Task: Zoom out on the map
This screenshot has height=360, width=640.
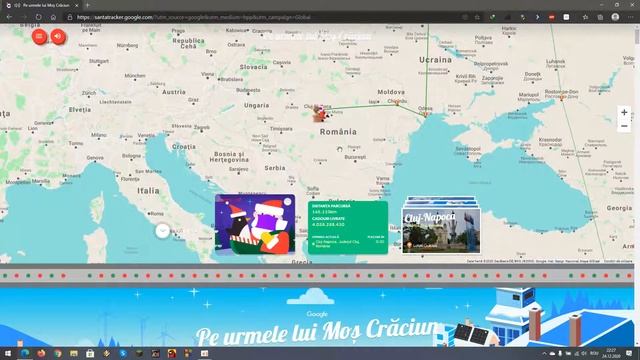Action: [x=624, y=126]
